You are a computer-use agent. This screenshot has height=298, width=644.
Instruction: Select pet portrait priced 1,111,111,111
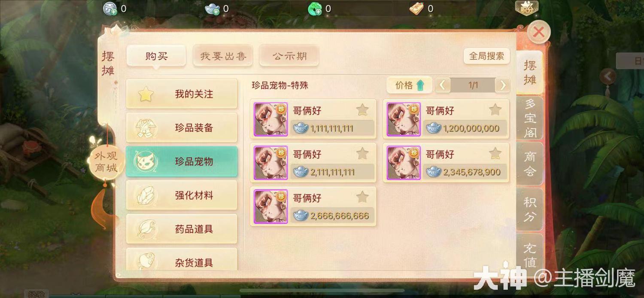click(271, 119)
